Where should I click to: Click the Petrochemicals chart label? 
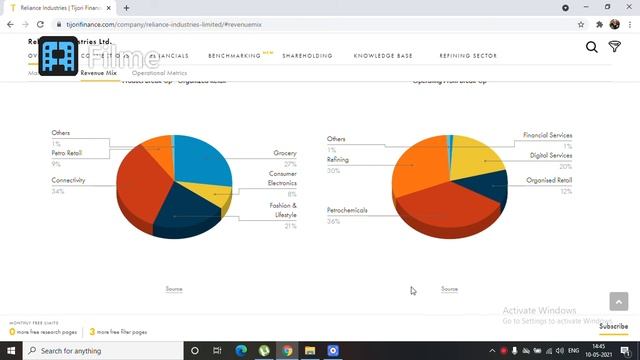tap(347, 210)
